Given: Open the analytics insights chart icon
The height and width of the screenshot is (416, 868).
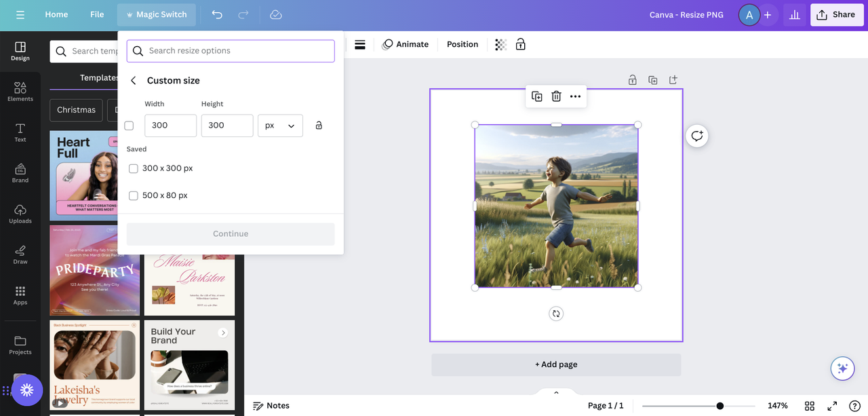Looking at the screenshot, I should tap(793, 14).
